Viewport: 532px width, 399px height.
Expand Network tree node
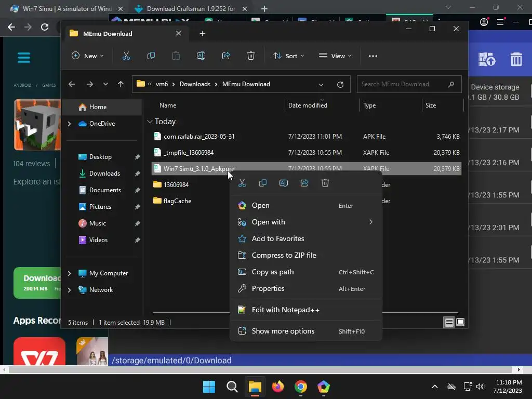click(69, 290)
